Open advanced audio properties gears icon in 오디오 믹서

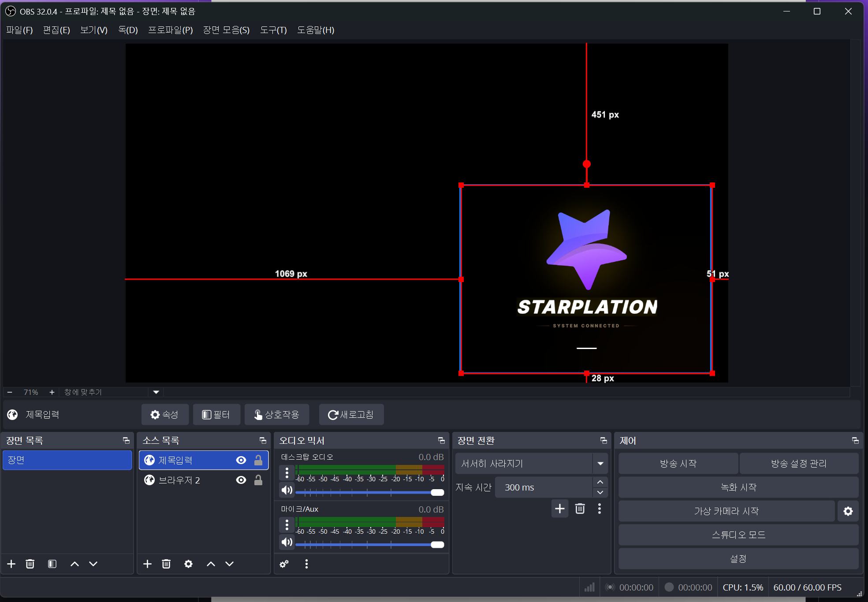[284, 564]
